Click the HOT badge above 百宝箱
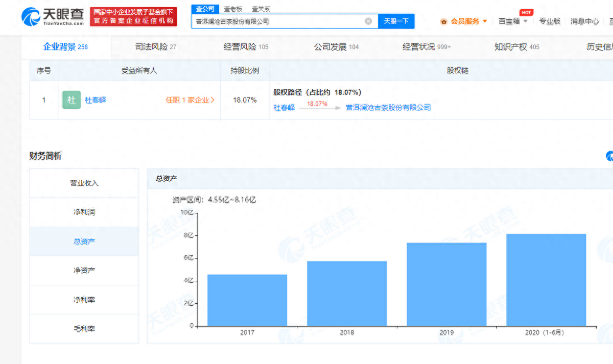 coord(526,12)
